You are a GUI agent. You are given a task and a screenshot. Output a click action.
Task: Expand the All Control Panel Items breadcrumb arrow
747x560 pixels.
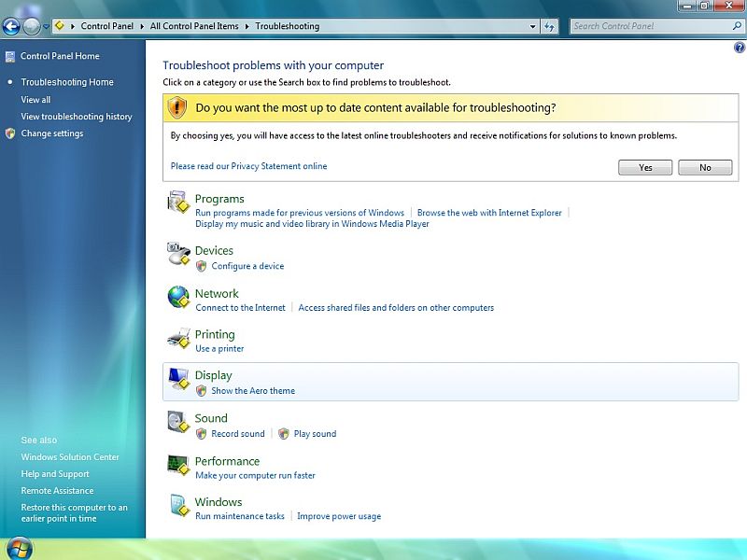point(247,26)
